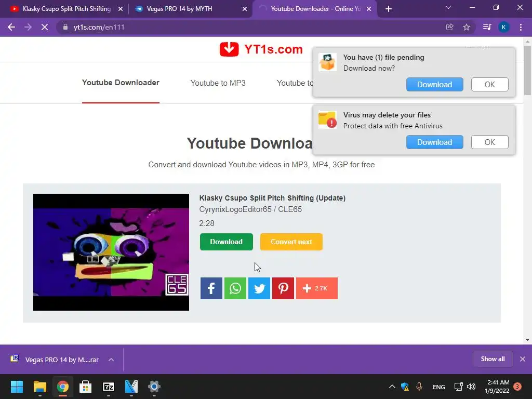Click the channel name CyrynixLogoEditor65 / CLE65
Image resolution: width=532 pixels, height=399 pixels.
point(250,209)
